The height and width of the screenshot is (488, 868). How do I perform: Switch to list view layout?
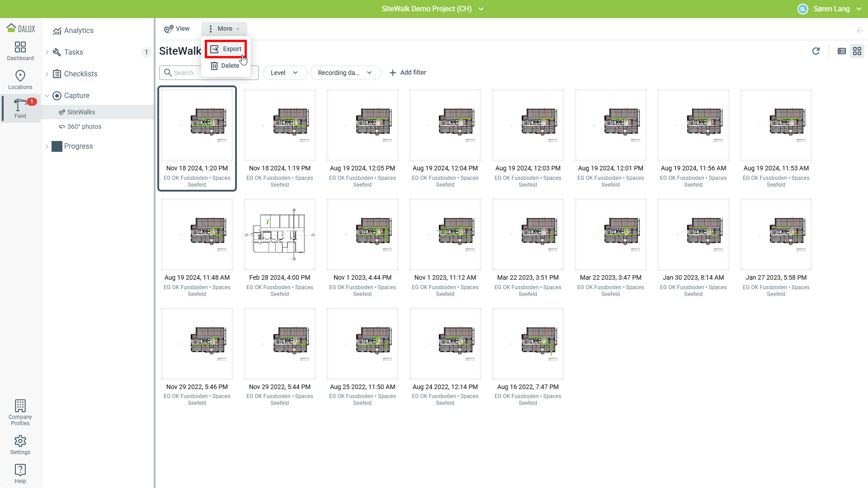point(842,51)
